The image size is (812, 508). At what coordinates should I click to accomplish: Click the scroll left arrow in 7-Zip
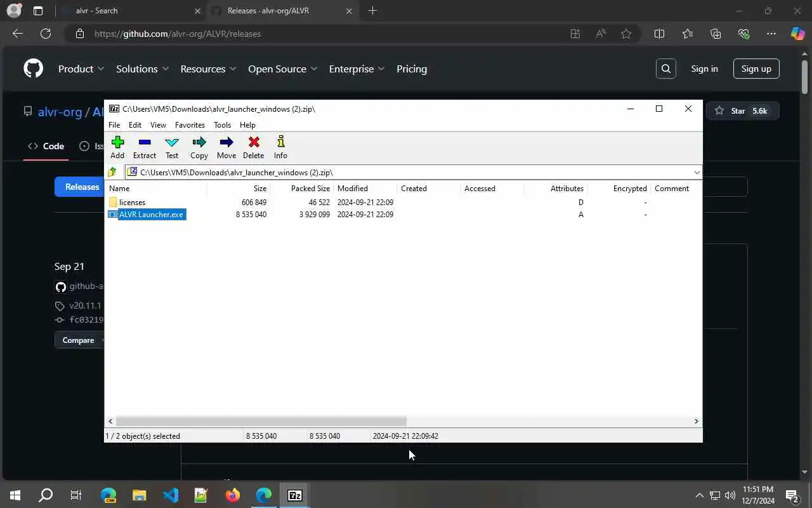[x=110, y=421]
